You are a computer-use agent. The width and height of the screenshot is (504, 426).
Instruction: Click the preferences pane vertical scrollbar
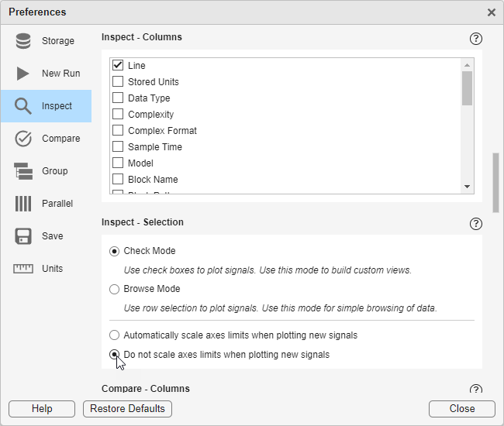coord(495,183)
